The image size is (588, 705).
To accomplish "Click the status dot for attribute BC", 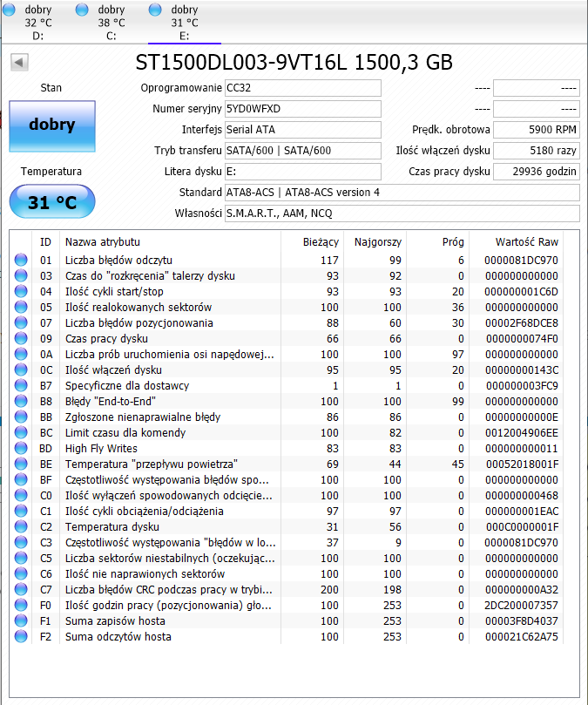I will point(21,432).
